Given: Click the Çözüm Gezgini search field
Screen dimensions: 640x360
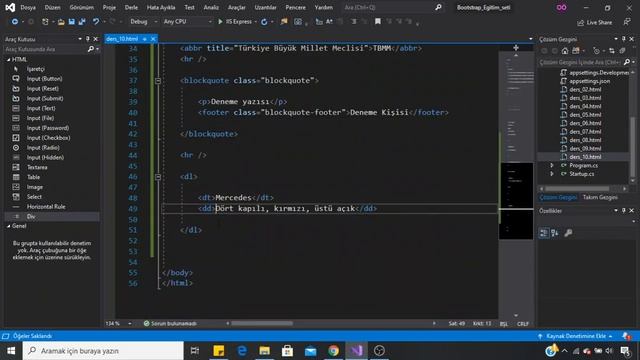Looking at the screenshot, I should point(580,62).
